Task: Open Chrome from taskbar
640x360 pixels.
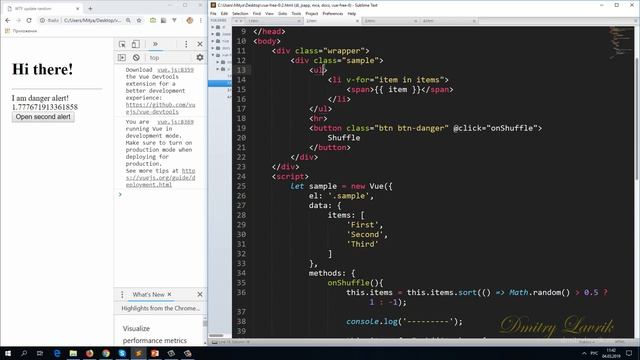Action: pos(106,353)
